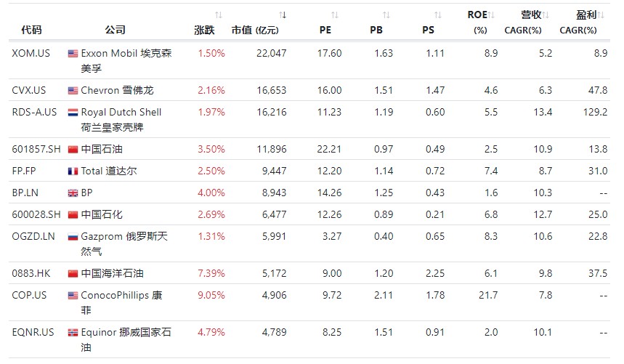The height and width of the screenshot is (364, 624).
Task: Open the XOM.US stock code
Action: pyautogui.click(x=30, y=53)
